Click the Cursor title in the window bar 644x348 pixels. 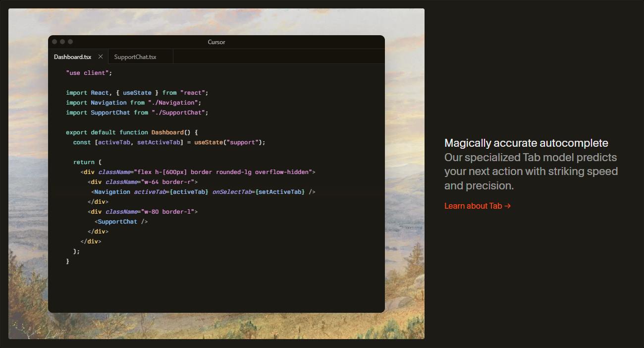point(216,42)
